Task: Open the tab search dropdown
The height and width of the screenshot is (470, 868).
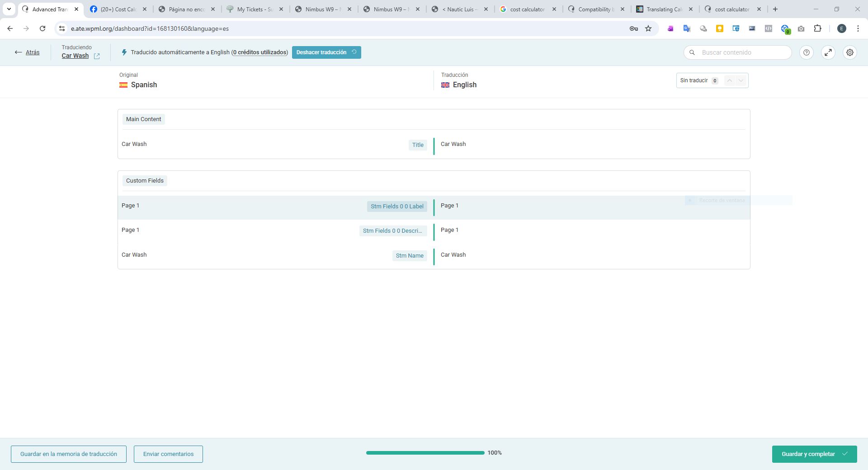Action: coord(9,9)
